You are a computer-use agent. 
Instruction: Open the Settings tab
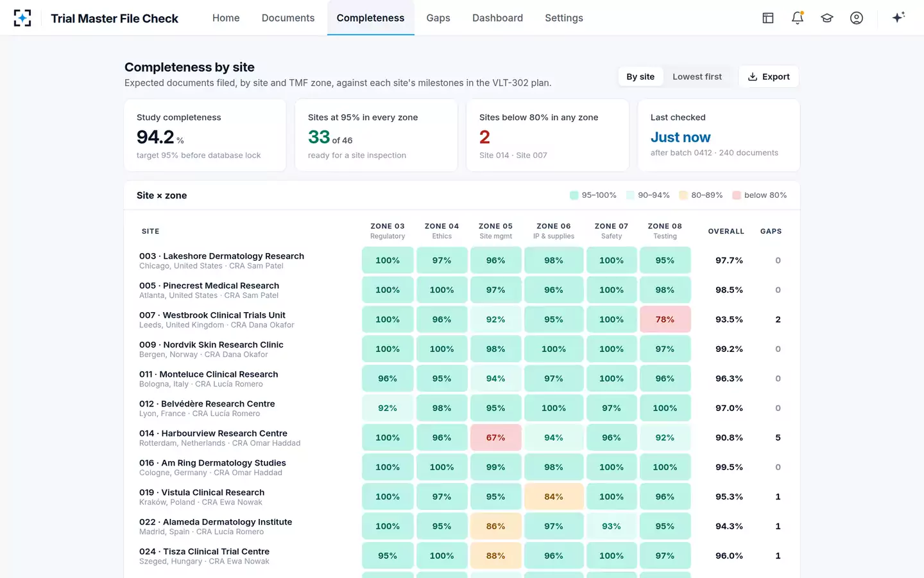(564, 18)
